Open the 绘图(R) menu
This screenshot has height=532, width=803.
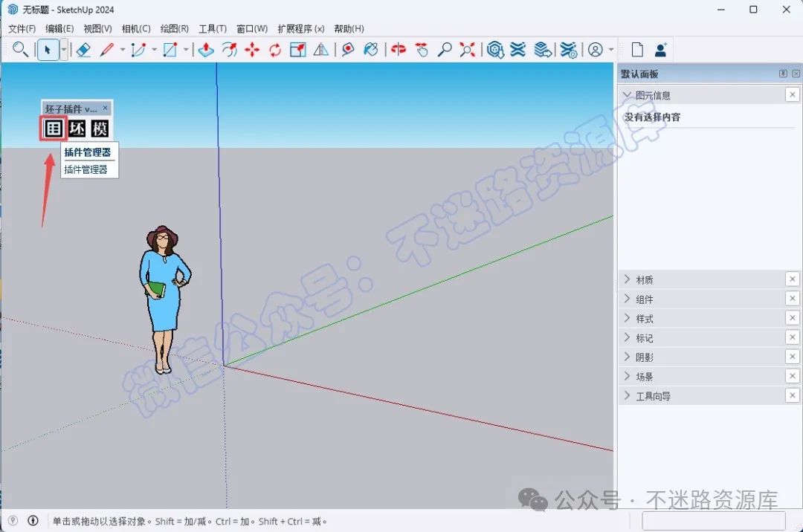[174, 29]
